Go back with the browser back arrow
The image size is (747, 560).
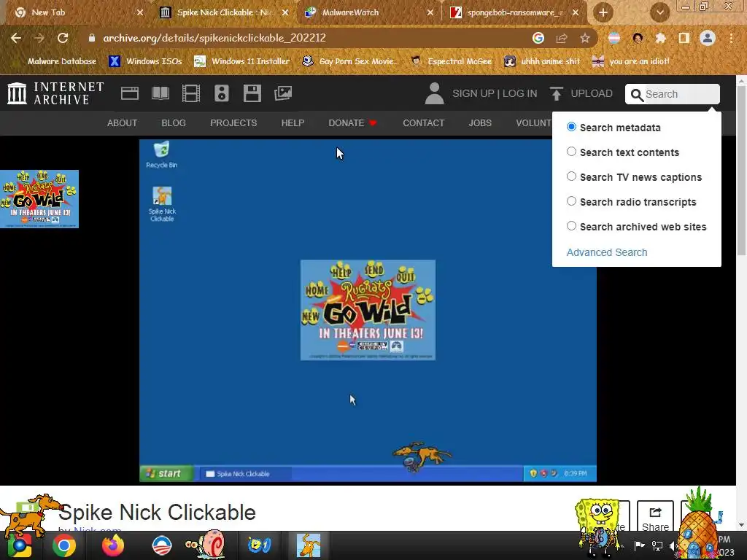tap(16, 38)
